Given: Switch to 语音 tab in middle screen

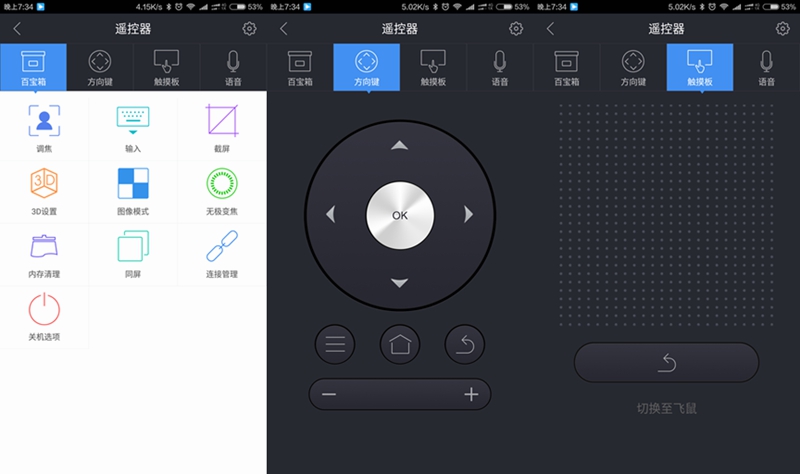Looking at the screenshot, I should point(500,67).
